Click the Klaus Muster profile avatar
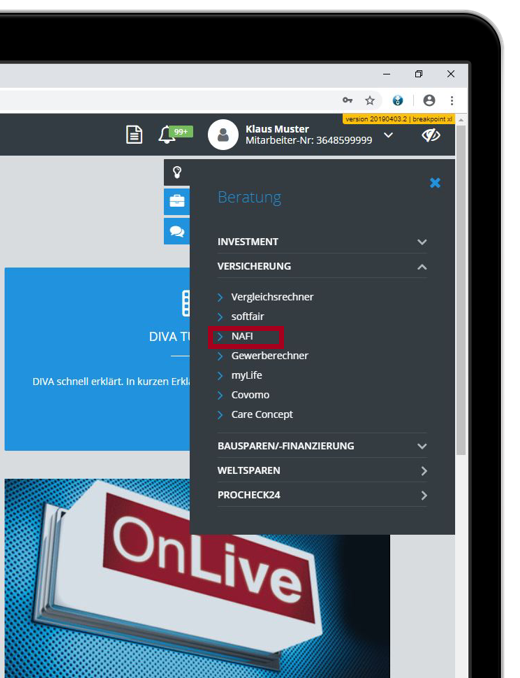The height and width of the screenshot is (678, 520). tap(223, 135)
